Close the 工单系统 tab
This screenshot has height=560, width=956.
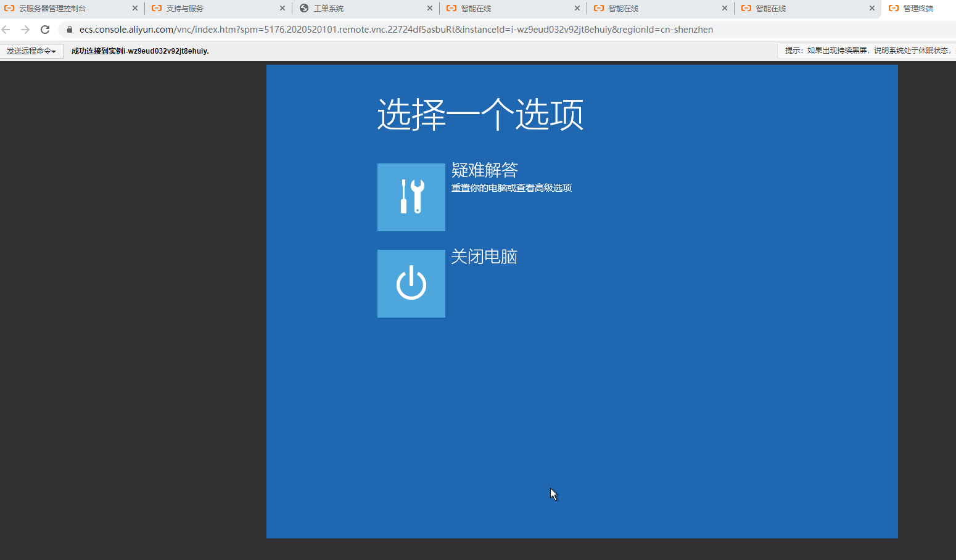(430, 8)
